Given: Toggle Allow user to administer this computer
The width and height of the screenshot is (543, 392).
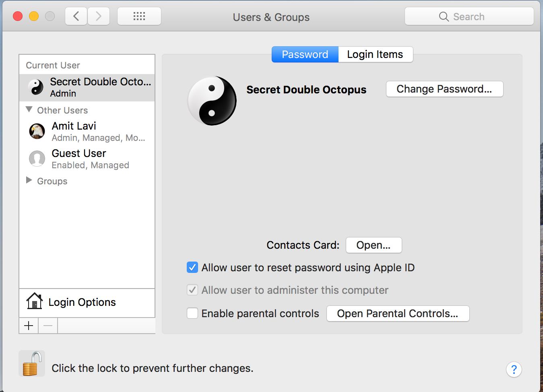Looking at the screenshot, I should (192, 290).
